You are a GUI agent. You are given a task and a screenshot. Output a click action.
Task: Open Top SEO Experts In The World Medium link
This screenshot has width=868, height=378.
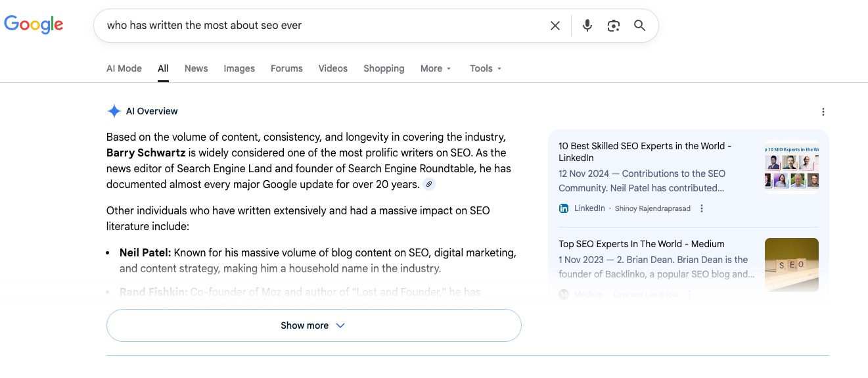(x=641, y=244)
